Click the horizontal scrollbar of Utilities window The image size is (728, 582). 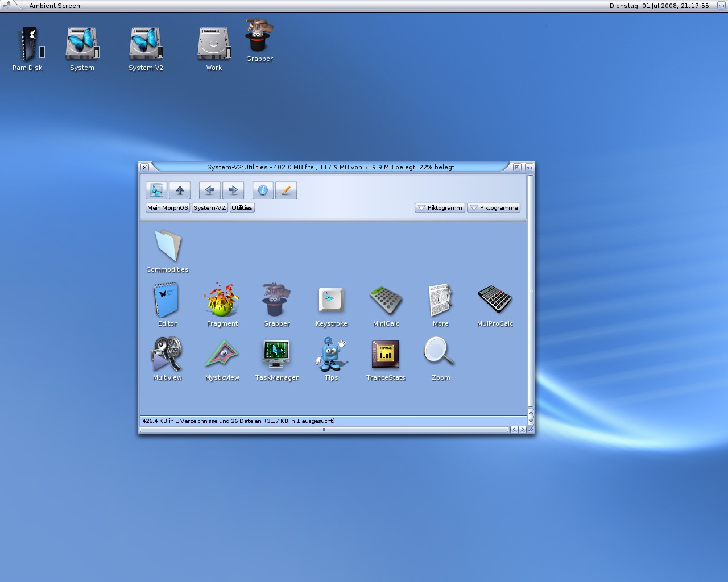tap(324, 429)
